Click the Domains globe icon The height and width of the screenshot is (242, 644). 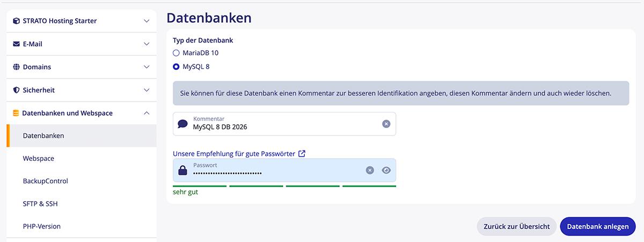(16, 67)
